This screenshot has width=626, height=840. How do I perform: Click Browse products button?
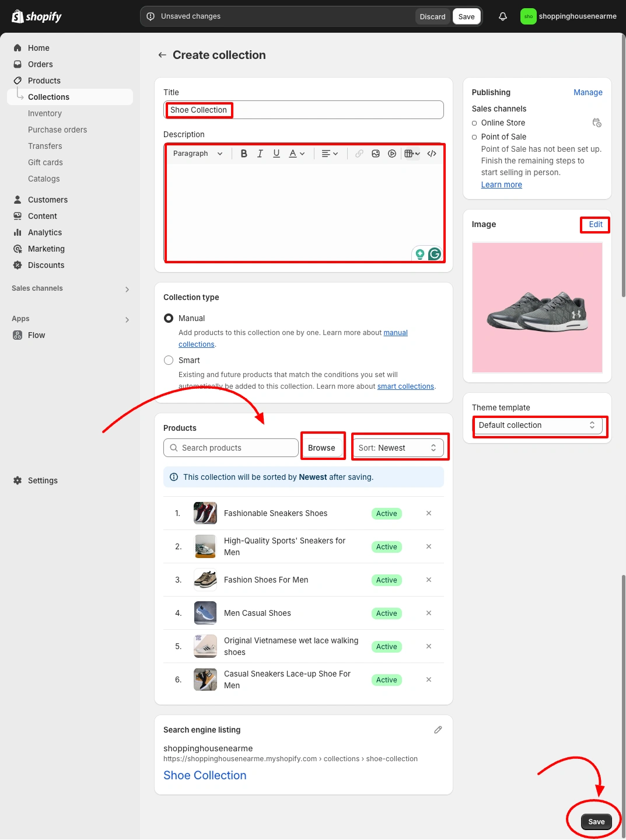point(321,448)
